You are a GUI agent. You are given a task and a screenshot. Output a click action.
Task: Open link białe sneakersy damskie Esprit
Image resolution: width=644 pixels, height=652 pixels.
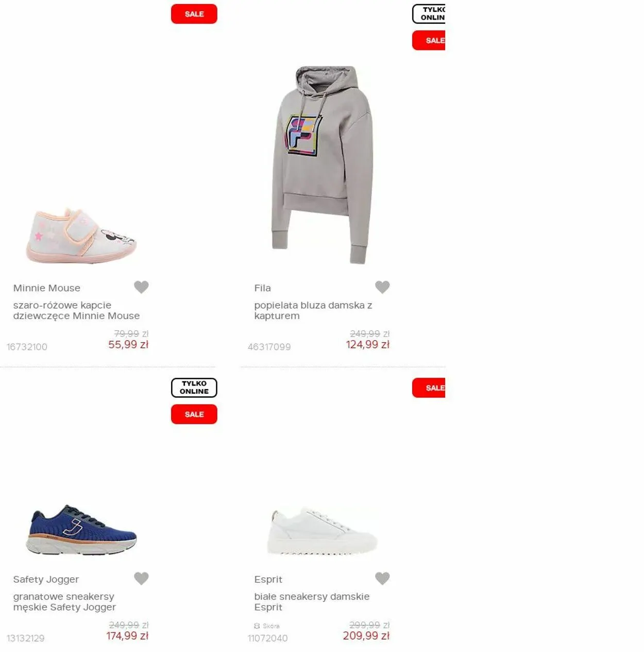(312, 601)
